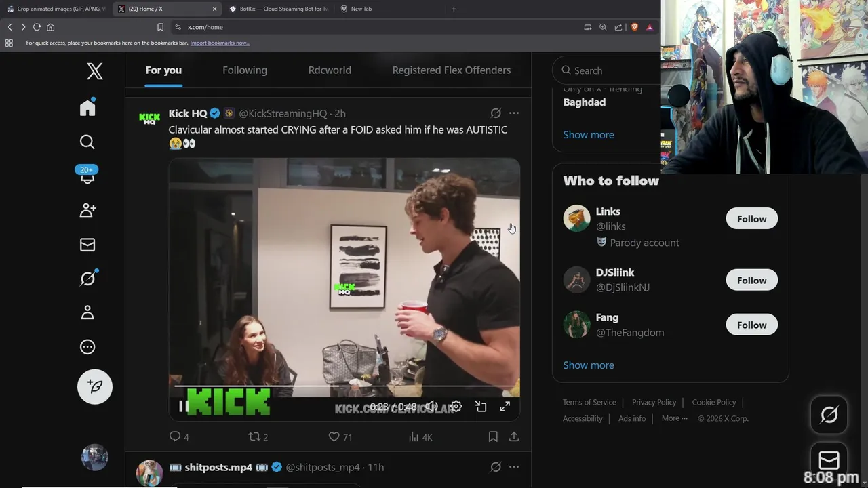Open Messages envelope in the sidebar
The width and height of the screenshot is (868, 488).
click(87, 245)
